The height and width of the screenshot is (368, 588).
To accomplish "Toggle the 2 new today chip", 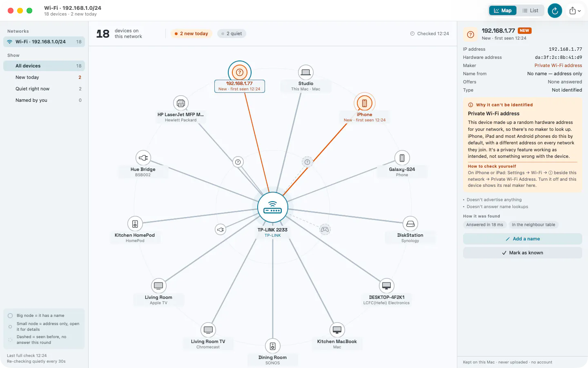I will tap(192, 34).
